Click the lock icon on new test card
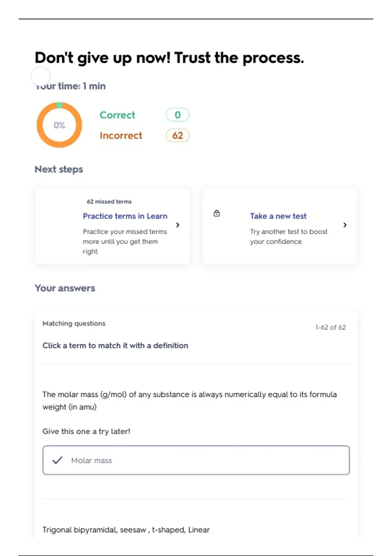Screen dimensions: 392x556 (x=217, y=214)
